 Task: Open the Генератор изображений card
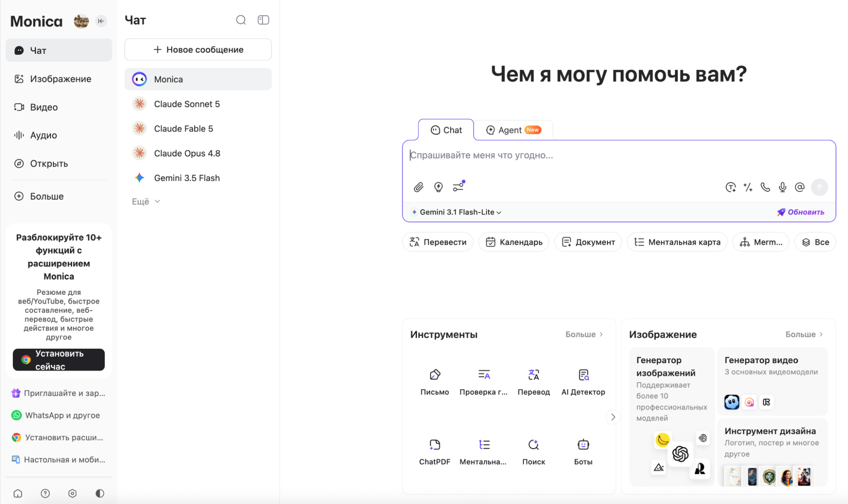(672, 417)
